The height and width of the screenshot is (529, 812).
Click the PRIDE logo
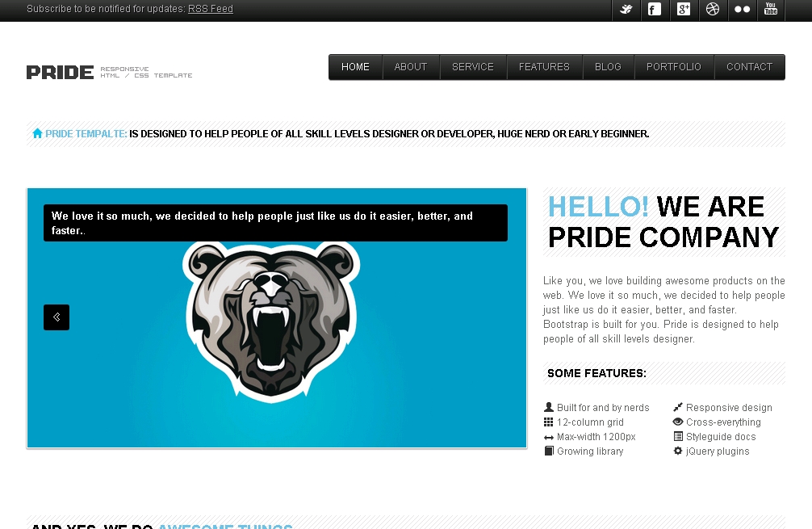[x=60, y=72]
